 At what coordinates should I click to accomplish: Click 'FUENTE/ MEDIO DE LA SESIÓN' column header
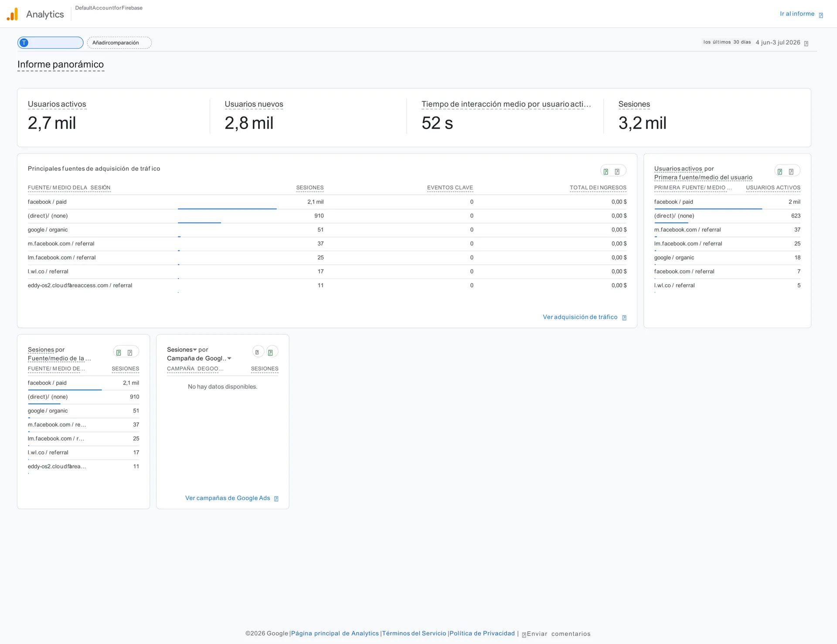coord(69,188)
